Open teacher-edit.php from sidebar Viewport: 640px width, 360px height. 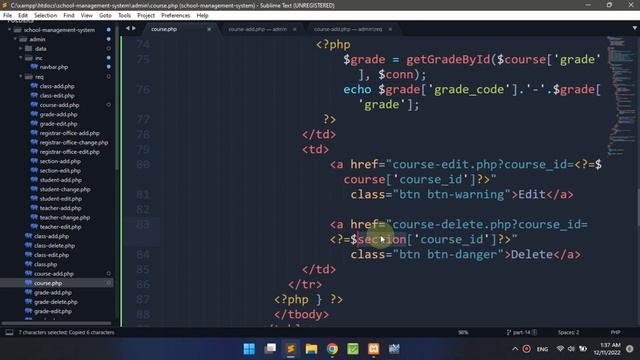(x=60, y=227)
